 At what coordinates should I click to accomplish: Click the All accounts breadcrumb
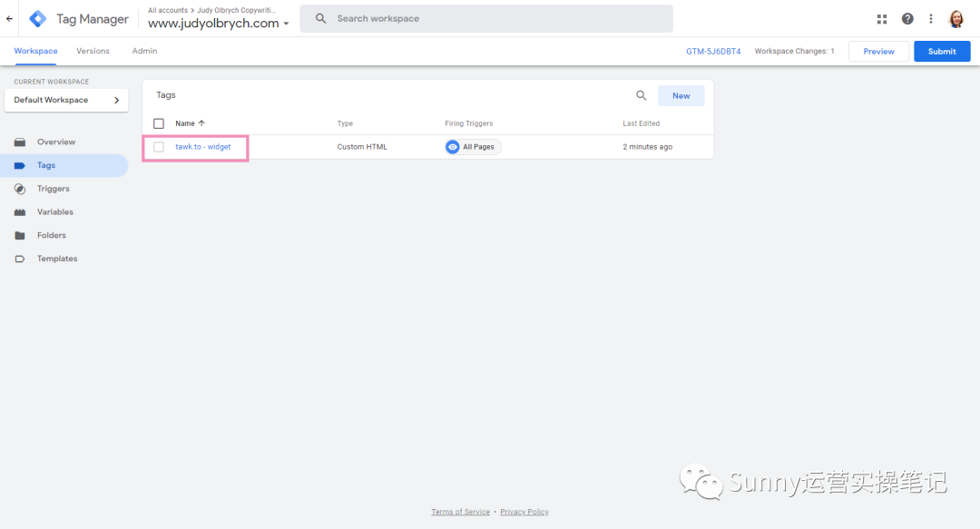(168, 10)
